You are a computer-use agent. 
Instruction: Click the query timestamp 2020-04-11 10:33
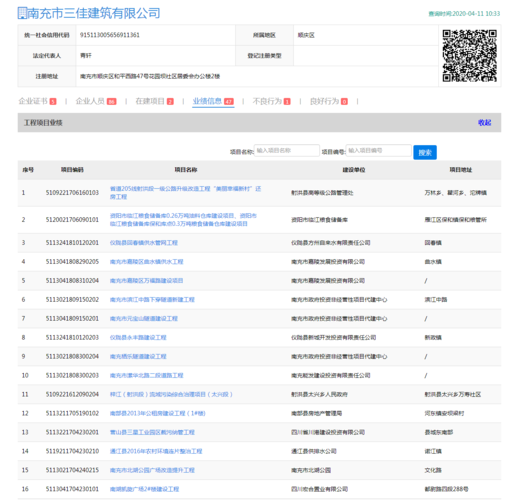(x=476, y=14)
